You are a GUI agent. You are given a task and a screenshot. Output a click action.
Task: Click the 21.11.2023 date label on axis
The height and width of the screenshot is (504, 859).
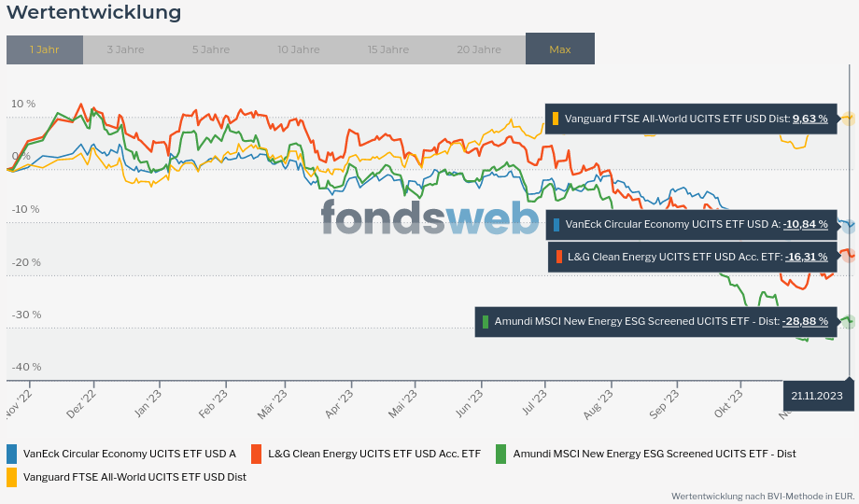point(816,396)
